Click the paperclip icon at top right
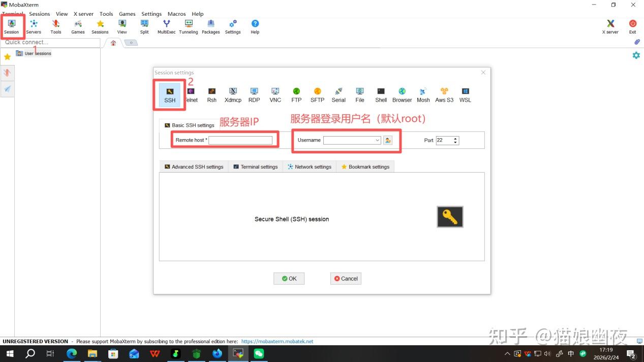The width and height of the screenshot is (644, 362). click(x=636, y=42)
